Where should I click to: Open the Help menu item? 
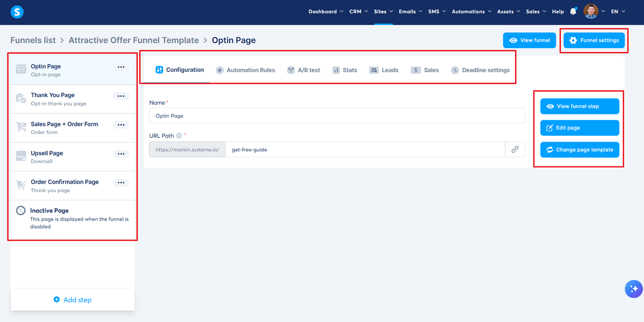tap(558, 11)
